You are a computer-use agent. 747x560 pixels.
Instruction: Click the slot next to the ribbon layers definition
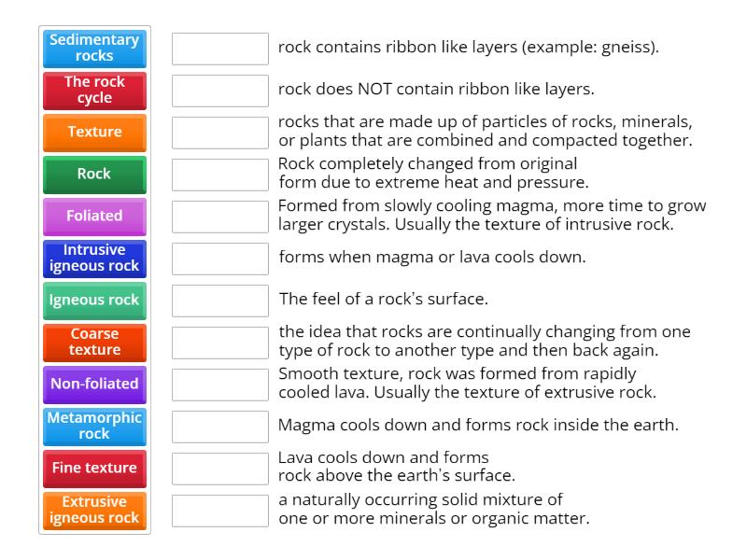[x=220, y=91]
